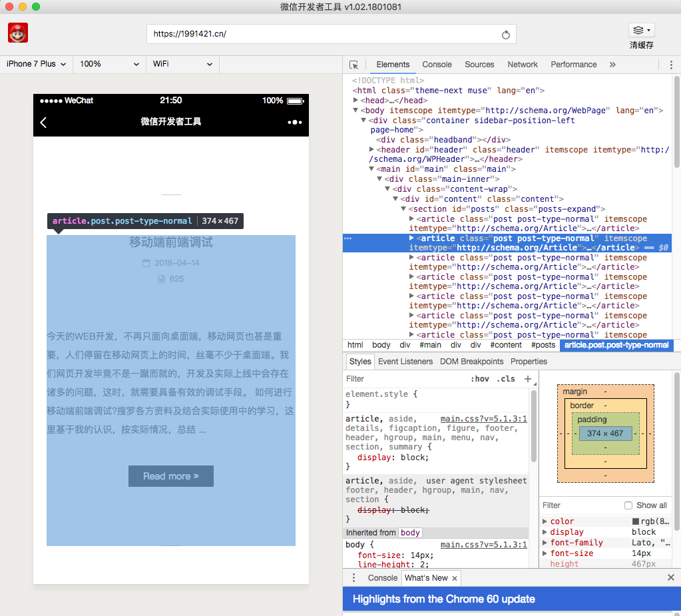The height and width of the screenshot is (616, 681).
Task: Open the iPhone 7 Plus device dropdown
Action: point(37,65)
